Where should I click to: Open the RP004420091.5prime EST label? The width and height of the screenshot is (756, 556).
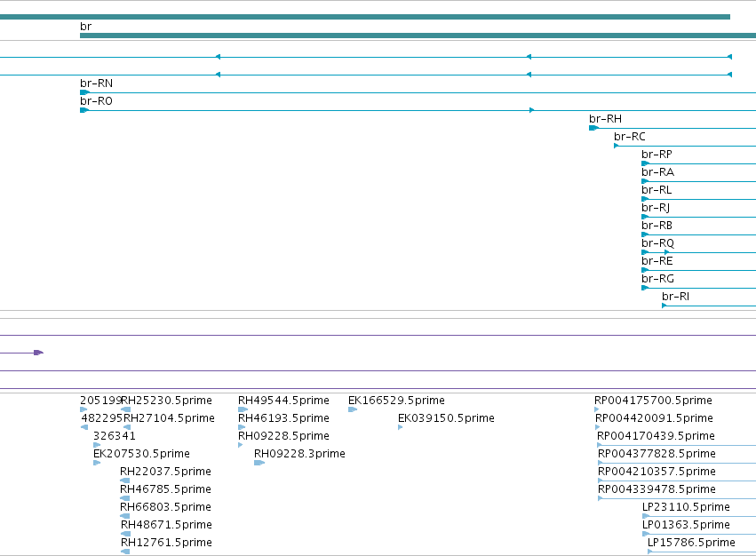coord(654,418)
